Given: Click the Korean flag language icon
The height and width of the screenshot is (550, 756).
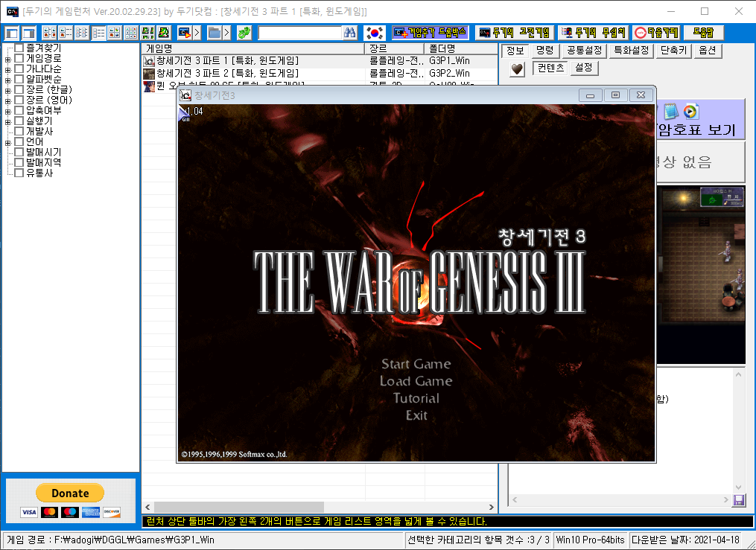Looking at the screenshot, I should [x=375, y=33].
